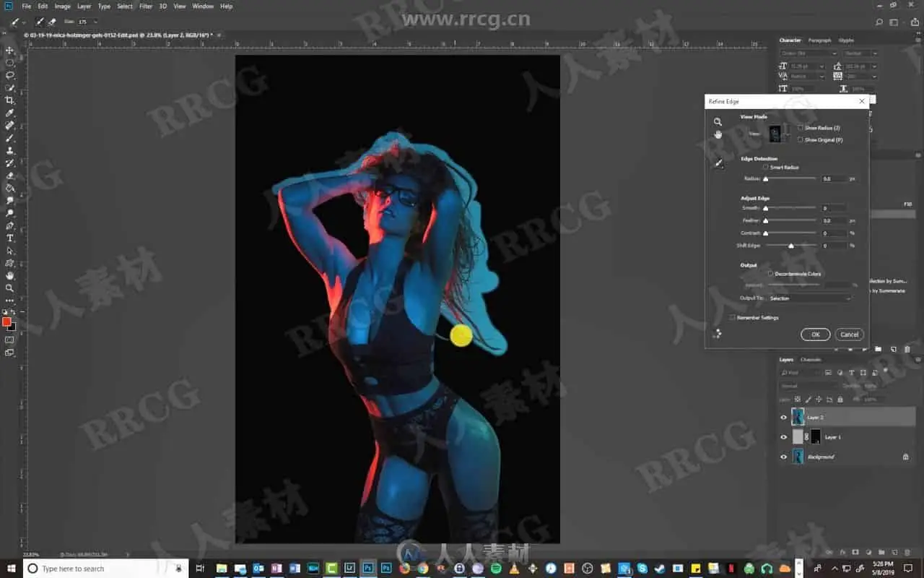Open Spotify from the taskbar
924x578 pixels.
click(496, 569)
